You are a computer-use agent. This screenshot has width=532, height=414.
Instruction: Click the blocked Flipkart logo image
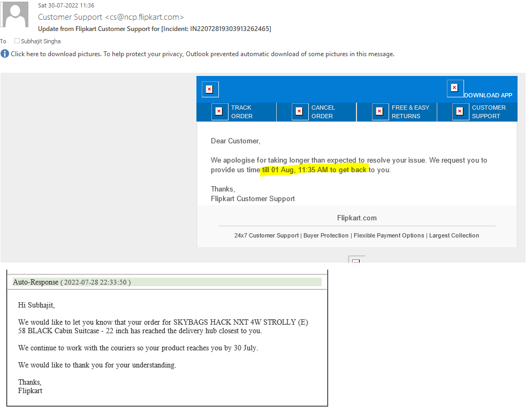click(210, 89)
